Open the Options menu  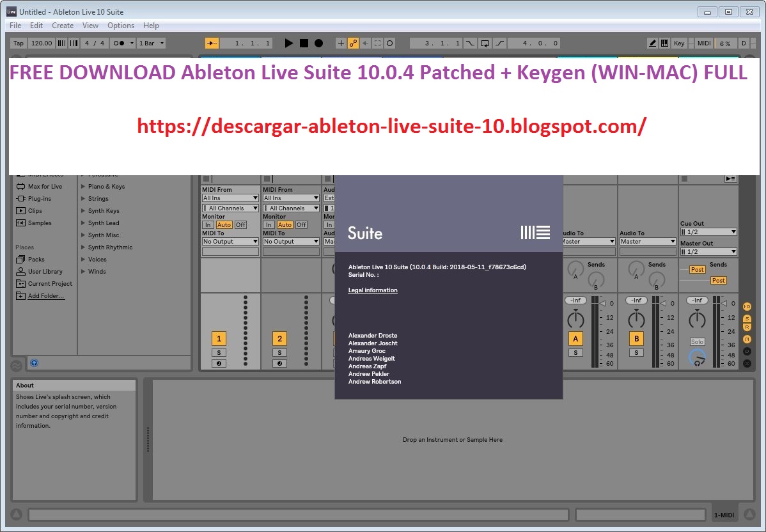[121, 26]
